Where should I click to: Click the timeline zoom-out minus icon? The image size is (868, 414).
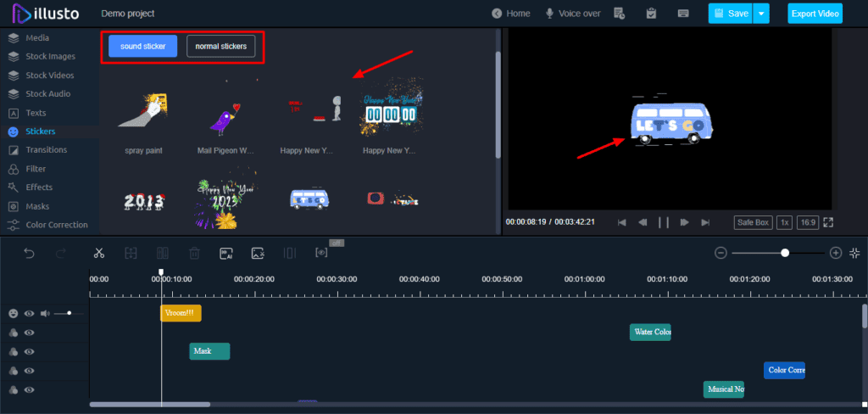tap(721, 253)
